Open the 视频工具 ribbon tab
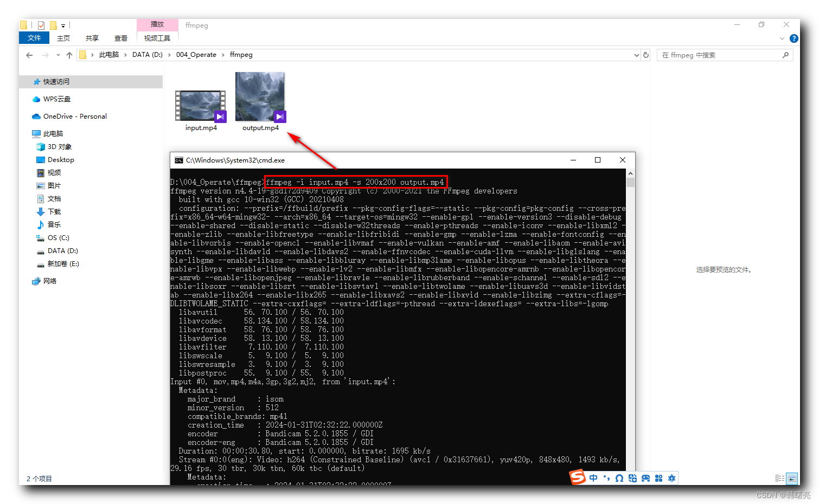 (x=157, y=38)
